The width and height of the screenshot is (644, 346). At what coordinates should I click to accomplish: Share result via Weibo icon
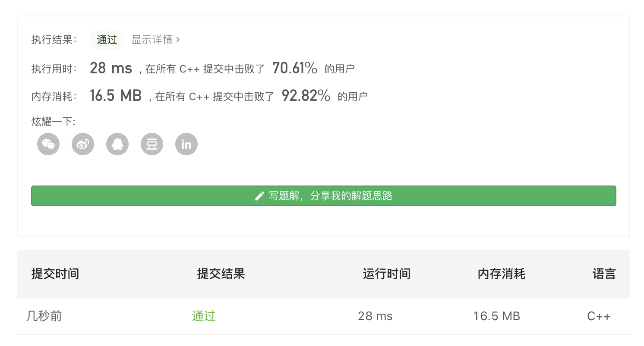pyautogui.click(x=83, y=144)
